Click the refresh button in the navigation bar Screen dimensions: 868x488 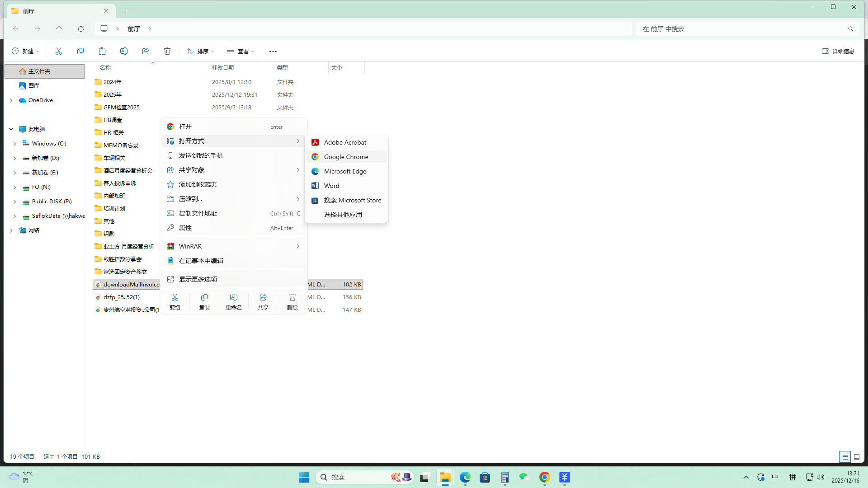point(81,29)
